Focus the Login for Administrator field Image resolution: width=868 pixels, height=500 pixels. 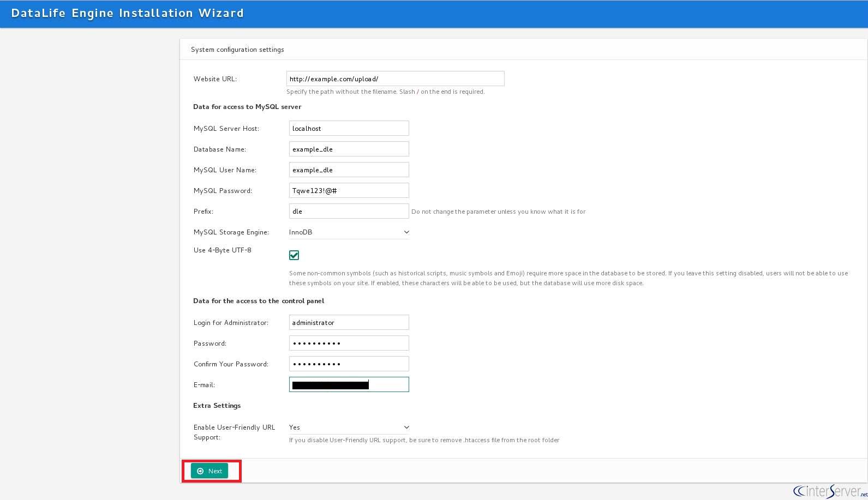[349, 322]
